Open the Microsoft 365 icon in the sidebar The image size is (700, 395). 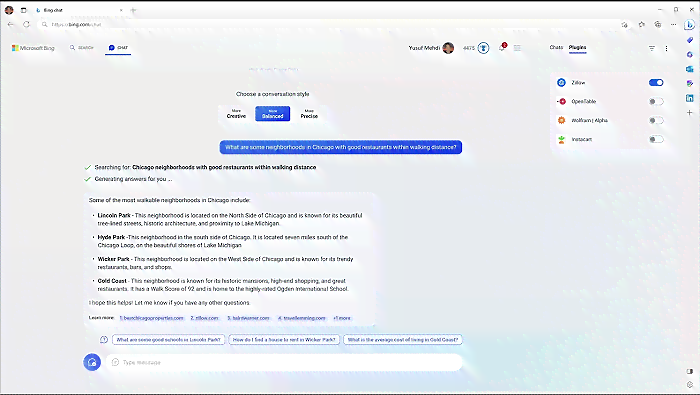click(x=690, y=54)
